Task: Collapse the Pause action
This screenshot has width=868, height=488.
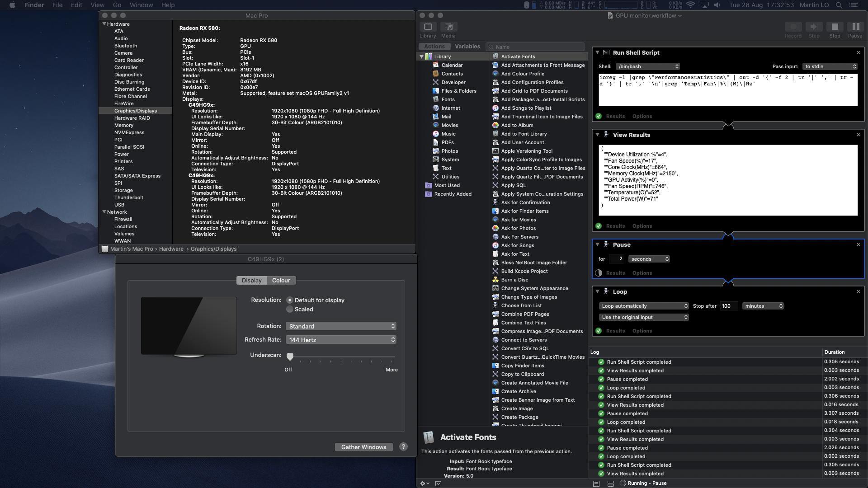Action: tap(597, 244)
